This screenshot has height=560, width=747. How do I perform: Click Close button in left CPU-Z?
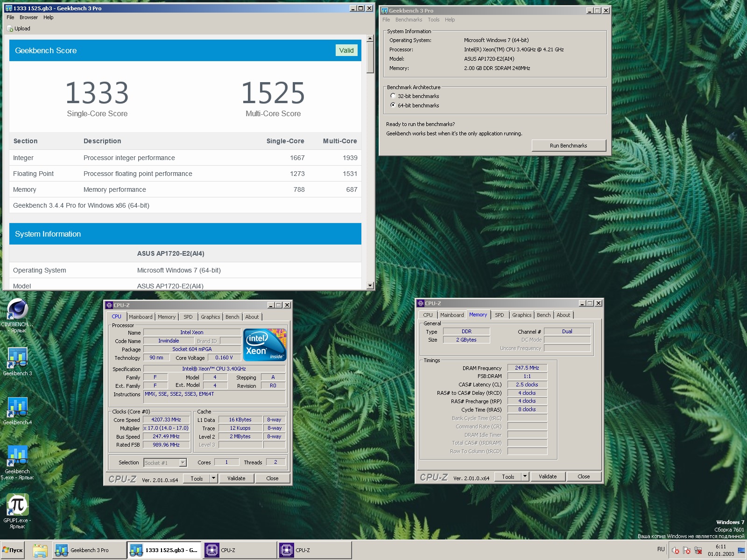click(x=272, y=478)
